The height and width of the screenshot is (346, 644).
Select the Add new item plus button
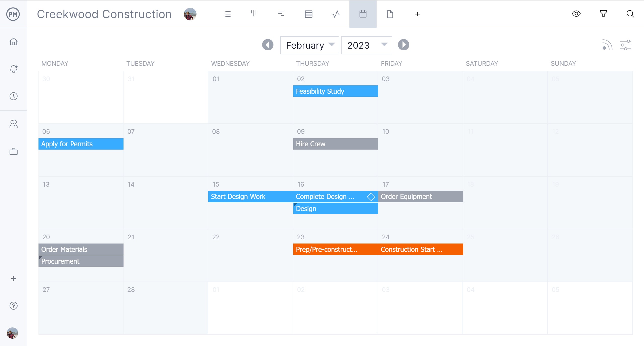click(417, 14)
